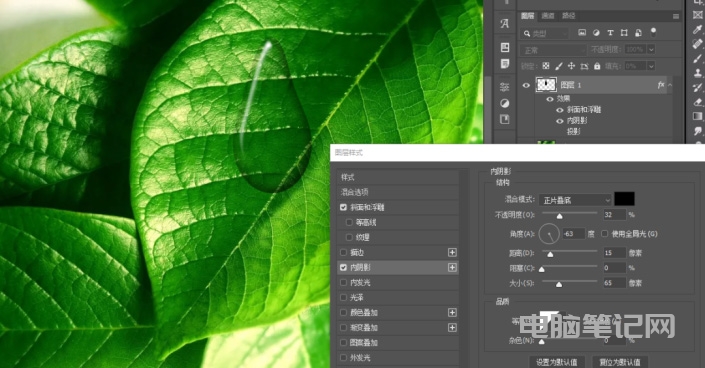Enable 纹理 checkbox
Viewport: 705px width, 368px height.
click(x=349, y=237)
